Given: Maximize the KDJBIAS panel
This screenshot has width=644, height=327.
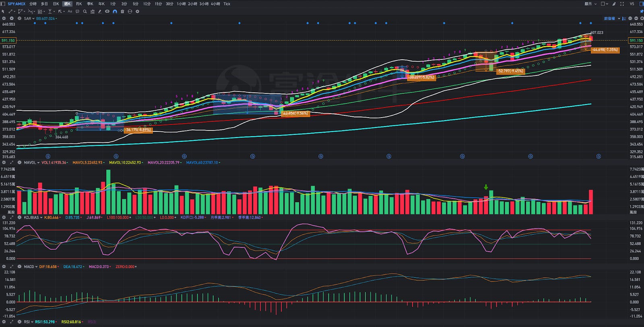Looking at the screenshot, I should point(12,217).
